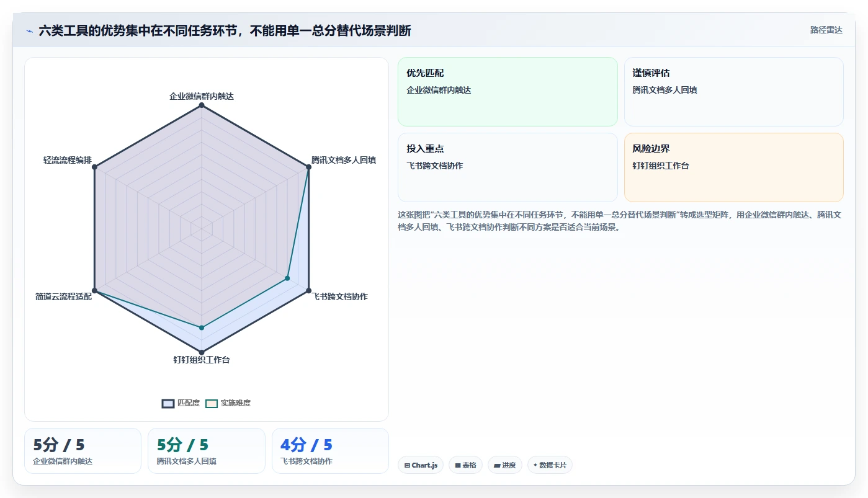This screenshot has width=868, height=498.
Task: Click 腾讯文档多人回填 text in 谨慎评估 card
Action: point(664,90)
